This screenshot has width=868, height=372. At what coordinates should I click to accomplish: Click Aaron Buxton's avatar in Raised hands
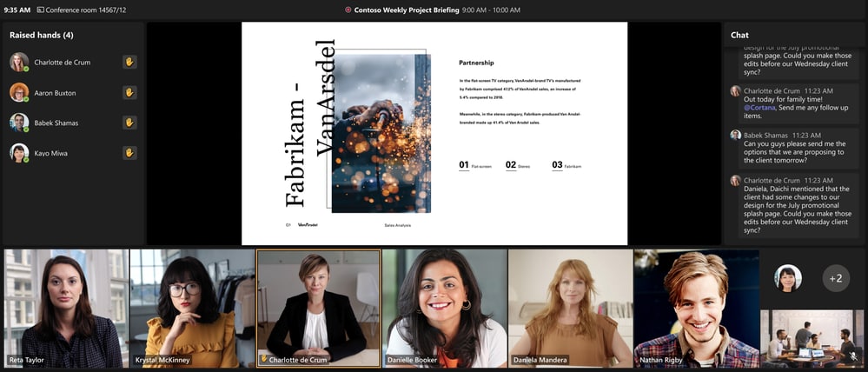tap(19, 92)
